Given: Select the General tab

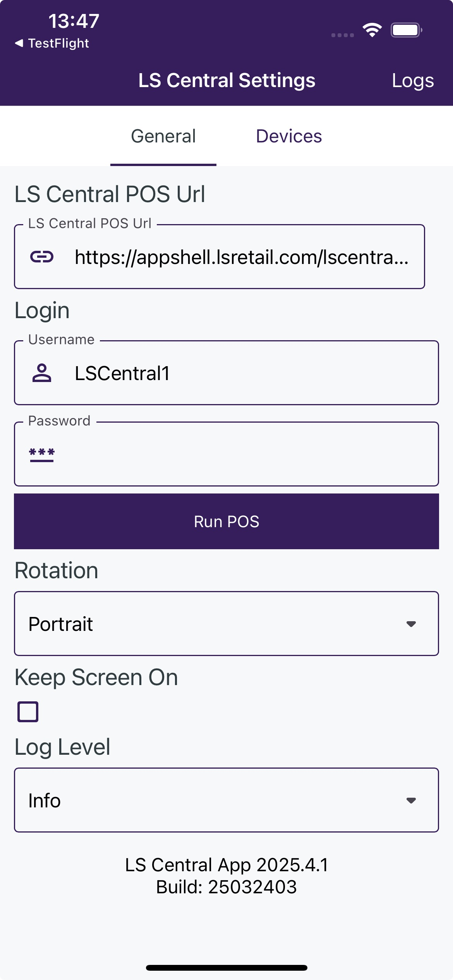Looking at the screenshot, I should [163, 136].
